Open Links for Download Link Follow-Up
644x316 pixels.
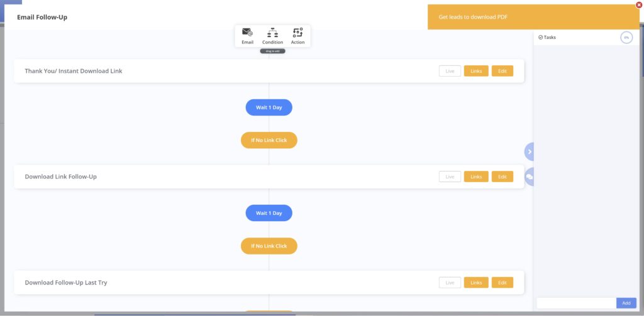476,177
